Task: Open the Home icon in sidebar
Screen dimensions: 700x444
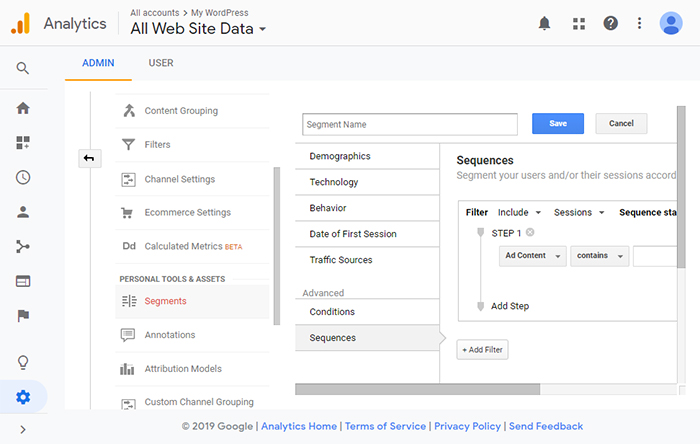Action: [x=23, y=108]
